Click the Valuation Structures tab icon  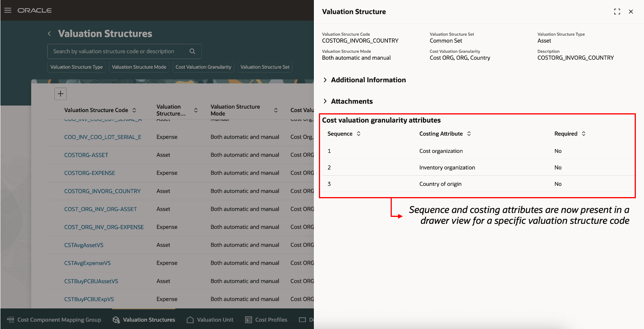coord(116,320)
